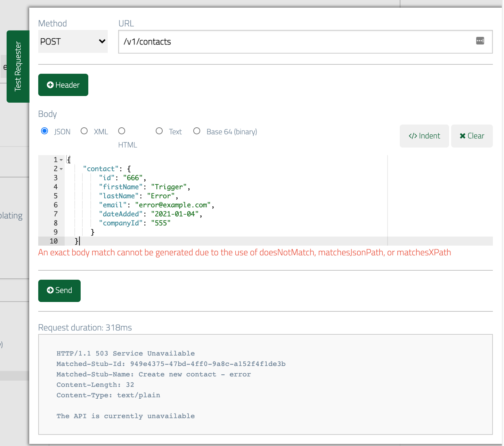This screenshot has width=504, height=446.
Task: Click the Content-Type: text/plain line
Action: (x=108, y=395)
